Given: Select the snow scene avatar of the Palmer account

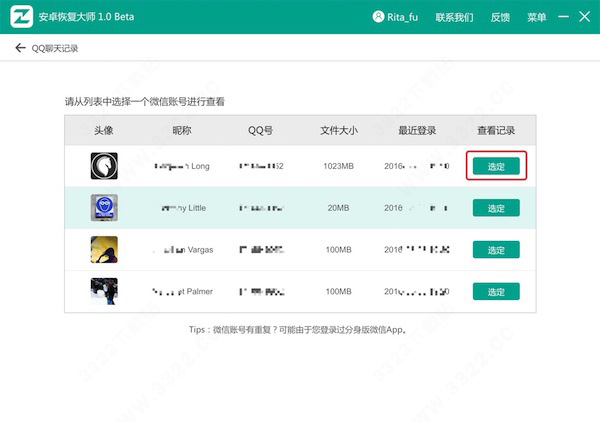Looking at the screenshot, I should (104, 291).
